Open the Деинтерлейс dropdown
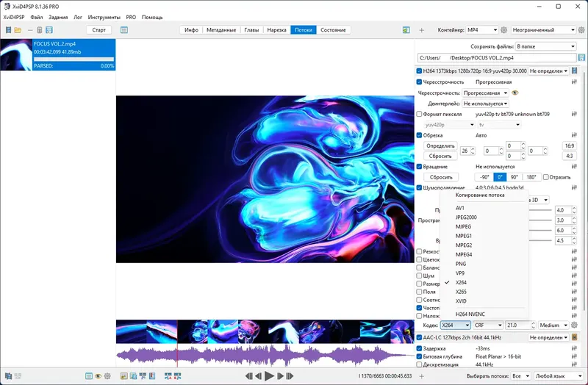Viewport: 588px width, 385px height. point(485,104)
